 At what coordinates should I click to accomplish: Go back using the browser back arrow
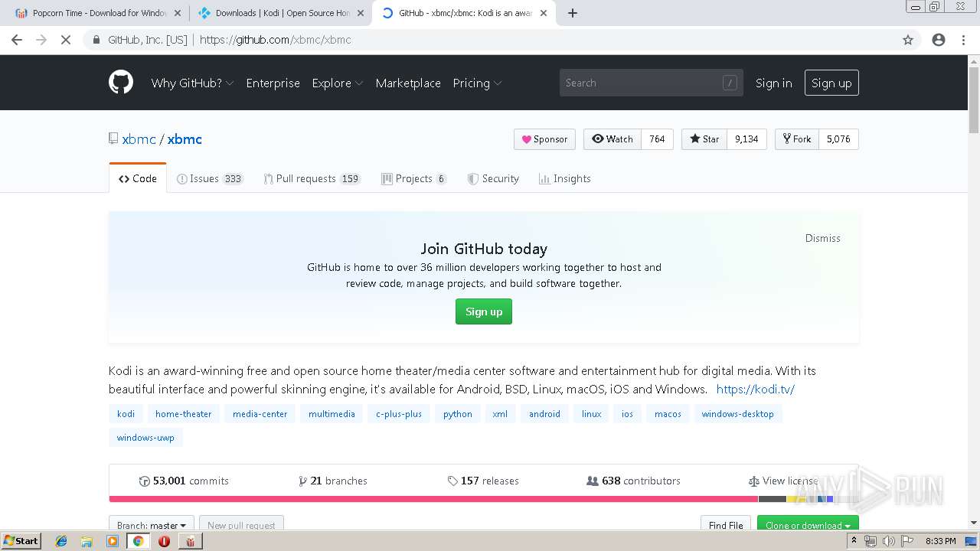17,40
